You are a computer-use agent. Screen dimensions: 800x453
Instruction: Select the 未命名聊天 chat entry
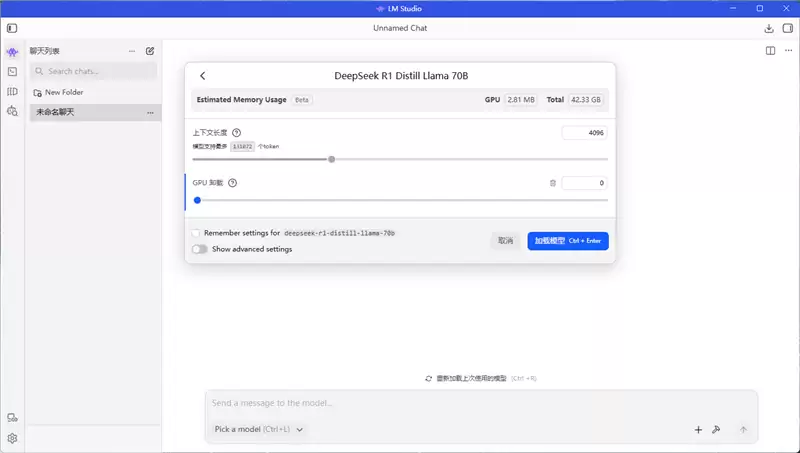point(95,112)
